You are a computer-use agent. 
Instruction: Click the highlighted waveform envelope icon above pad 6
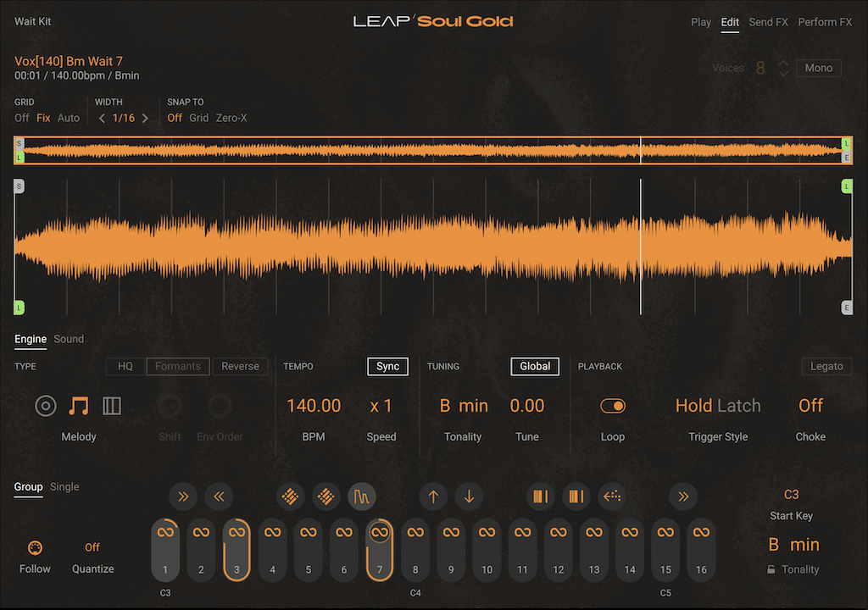point(361,496)
